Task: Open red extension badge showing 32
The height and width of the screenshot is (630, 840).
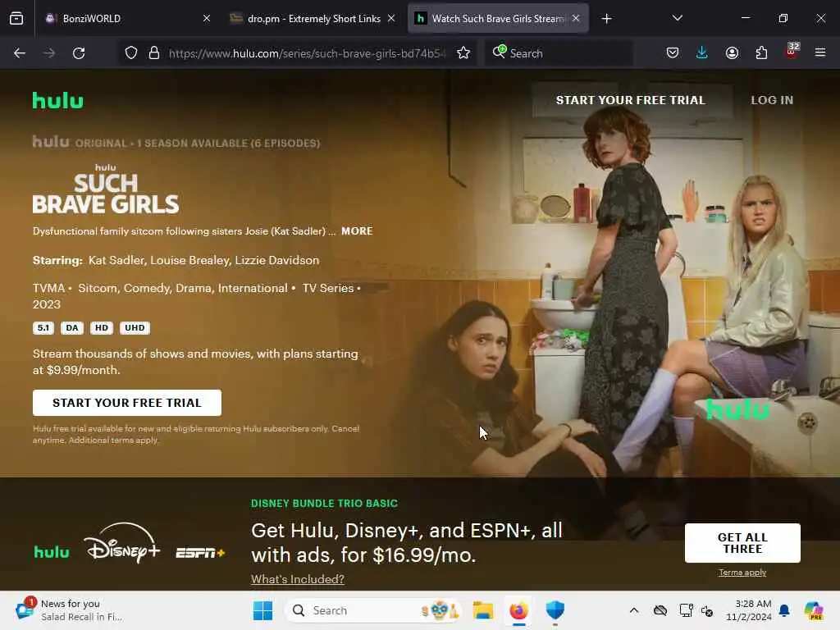Action: tap(792, 52)
